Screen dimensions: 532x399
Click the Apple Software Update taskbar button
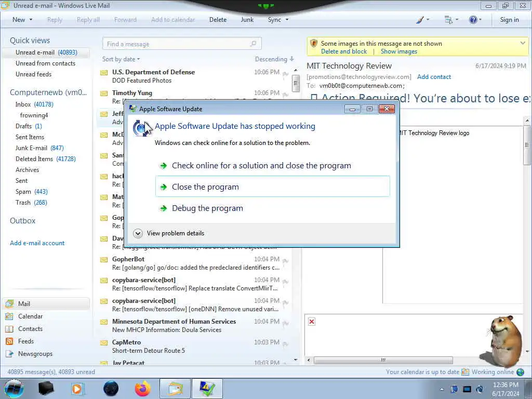tap(207, 389)
